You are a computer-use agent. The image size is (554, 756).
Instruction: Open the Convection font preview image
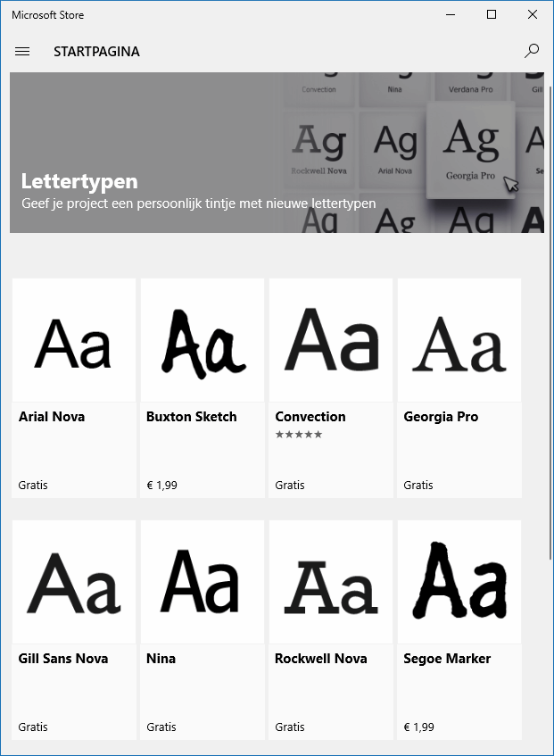[x=331, y=340]
